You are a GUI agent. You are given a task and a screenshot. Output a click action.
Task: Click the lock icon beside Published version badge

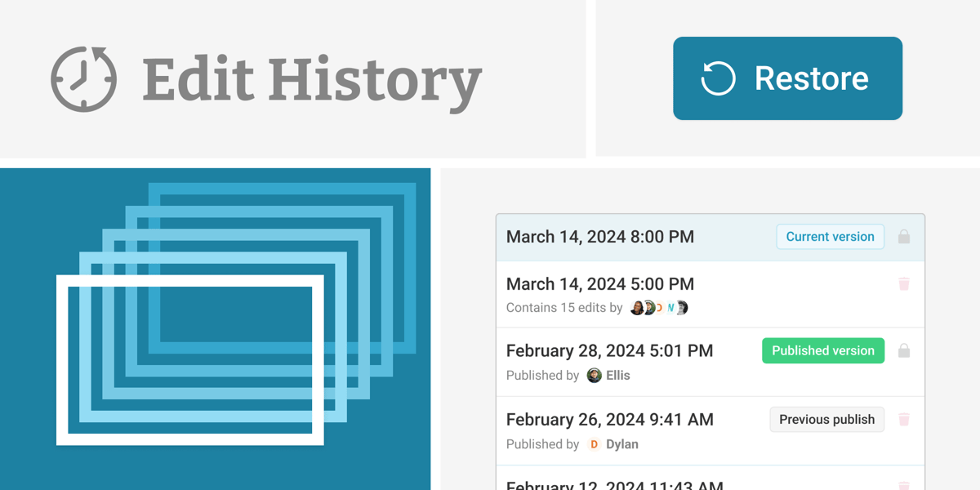[x=903, y=350]
